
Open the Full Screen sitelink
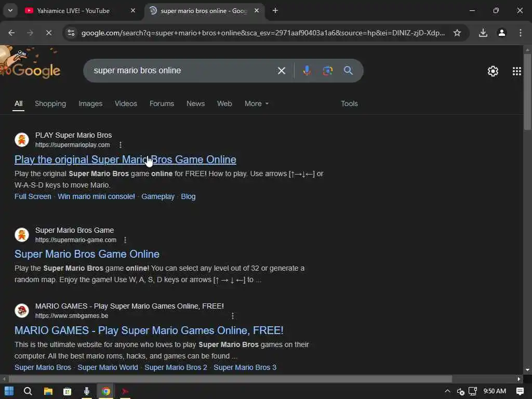coord(33,196)
